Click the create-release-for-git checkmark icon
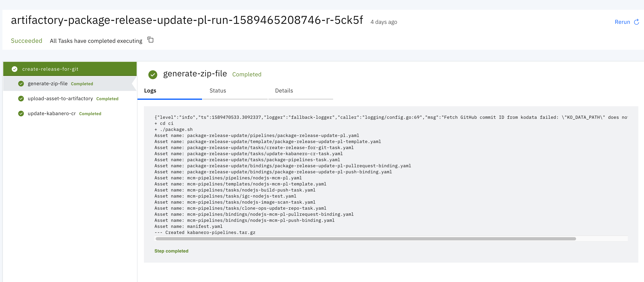The height and width of the screenshot is (282, 644). click(x=15, y=69)
